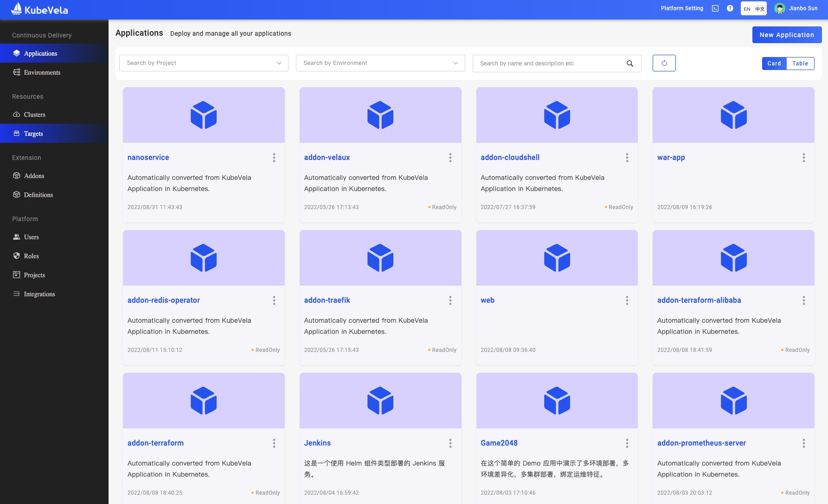Viewport: 828px width, 504px height.
Task: Open addon-terraform card more-options menu
Action: click(274, 443)
